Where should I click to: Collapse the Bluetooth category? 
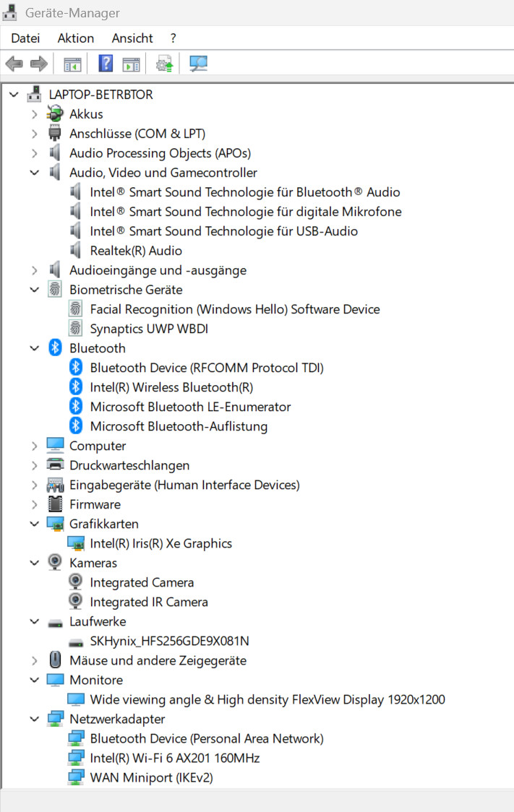[34, 348]
